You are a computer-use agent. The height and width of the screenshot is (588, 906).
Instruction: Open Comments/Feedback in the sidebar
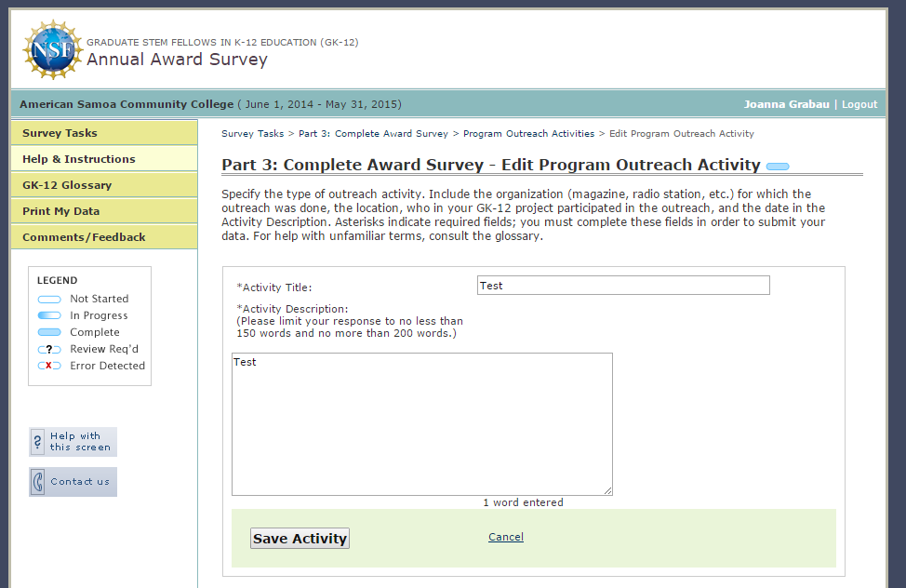104,237
